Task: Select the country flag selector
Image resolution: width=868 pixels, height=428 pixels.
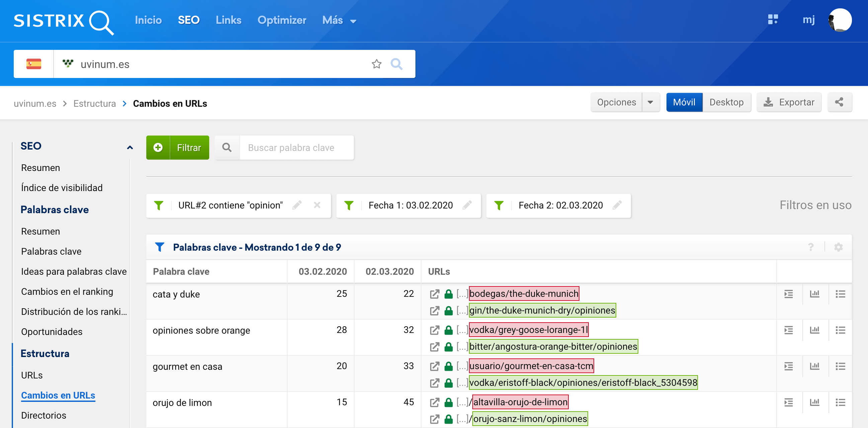Action: pos(34,64)
